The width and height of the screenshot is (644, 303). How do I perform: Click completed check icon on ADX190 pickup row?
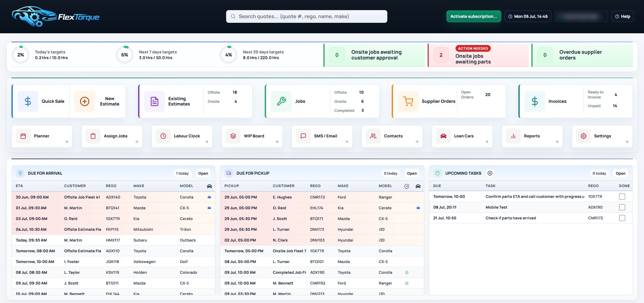pos(407,272)
